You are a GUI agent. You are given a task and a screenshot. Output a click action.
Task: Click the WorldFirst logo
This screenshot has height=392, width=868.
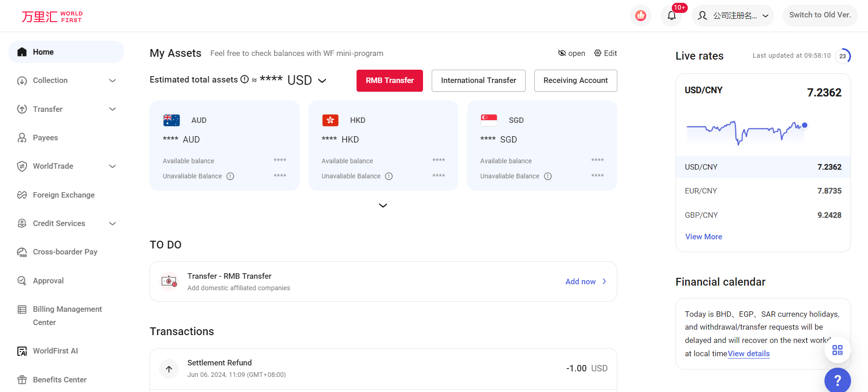coord(52,16)
